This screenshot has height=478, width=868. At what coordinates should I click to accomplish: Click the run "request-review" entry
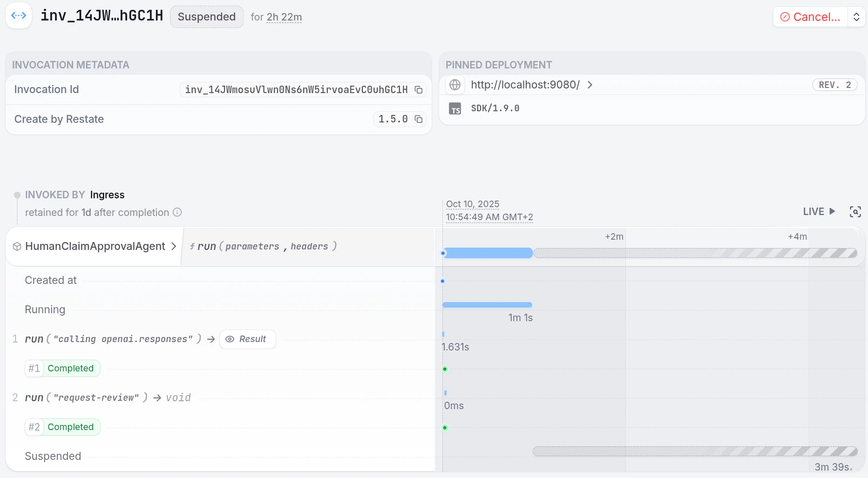pos(108,397)
